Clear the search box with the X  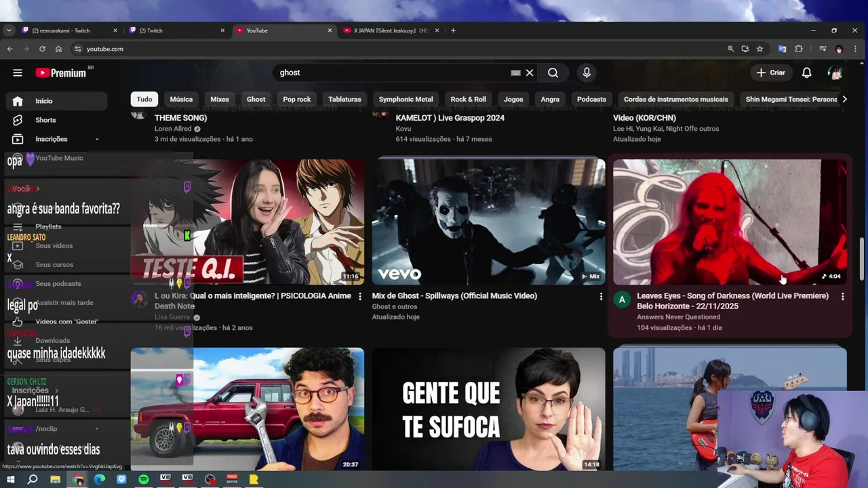click(x=530, y=73)
